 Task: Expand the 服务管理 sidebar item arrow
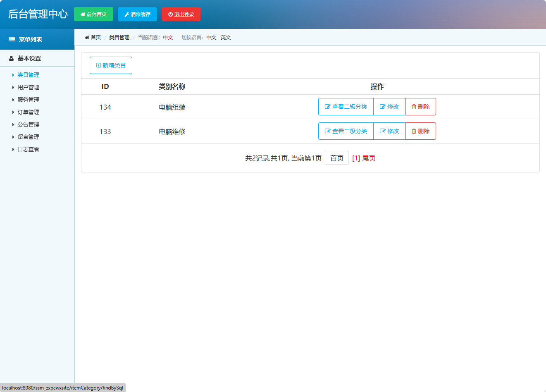coord(13,100)
